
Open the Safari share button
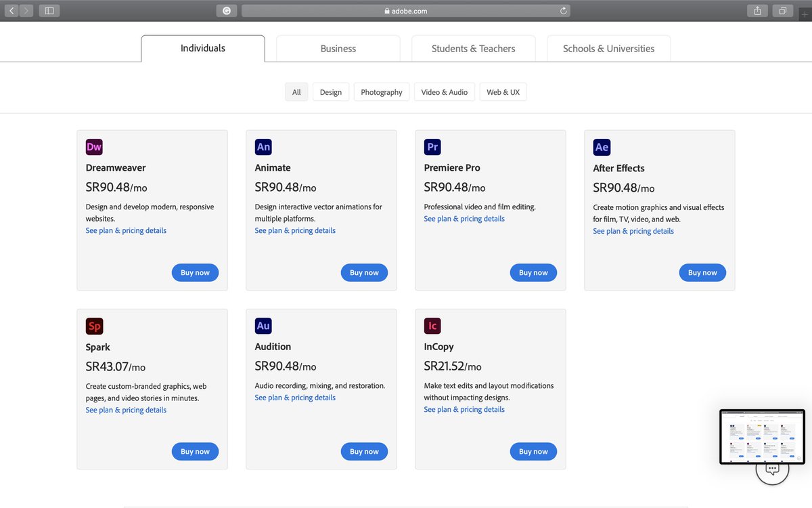click(x=757, y=11)
